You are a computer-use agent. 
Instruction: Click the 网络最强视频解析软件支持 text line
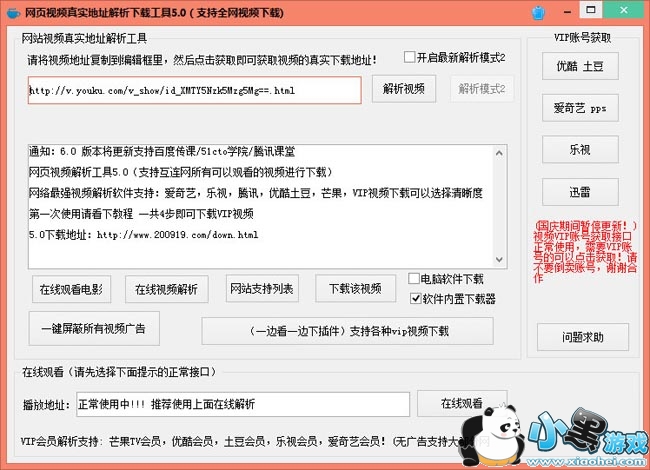[x=256, y=193]
